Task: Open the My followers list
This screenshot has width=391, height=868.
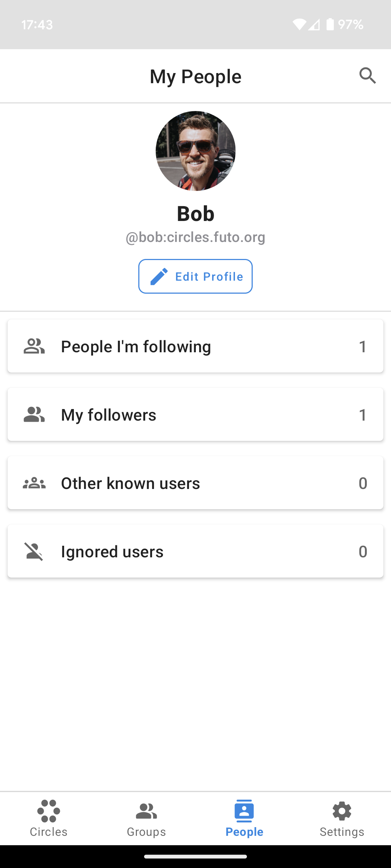Action: 195,414
